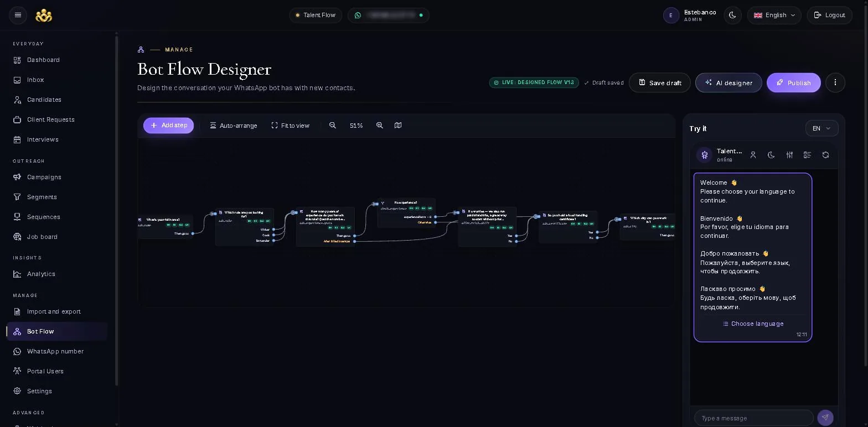Restart conversation with refresh icon
868x427 pixels.
click(825, 155)
